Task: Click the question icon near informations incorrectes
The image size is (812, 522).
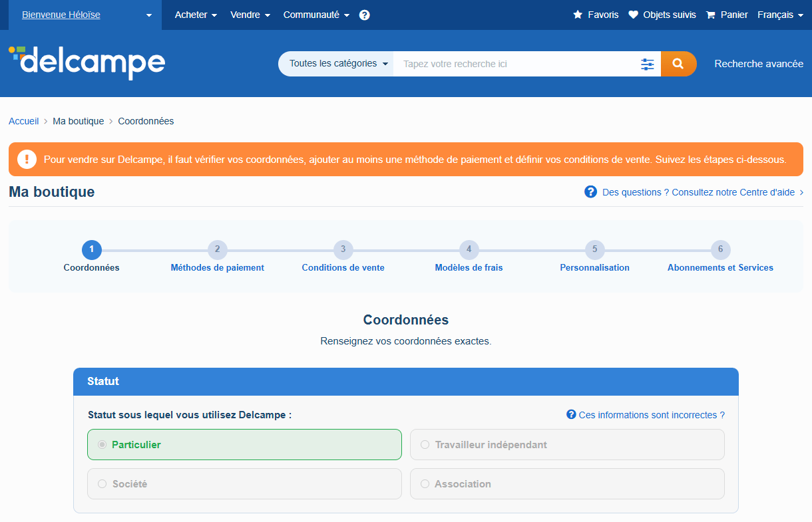Action: pos(571,414)
